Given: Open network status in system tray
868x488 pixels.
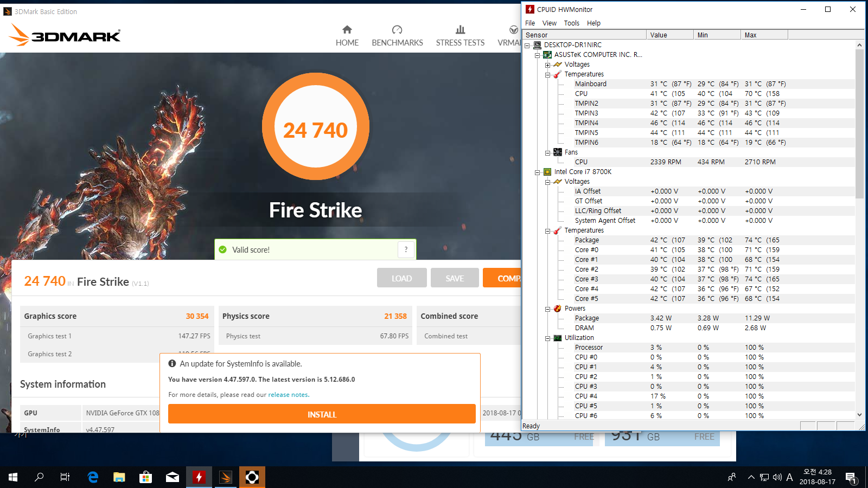Looking at the screenshot, I should pyautogui.click(x=764, y=477).
